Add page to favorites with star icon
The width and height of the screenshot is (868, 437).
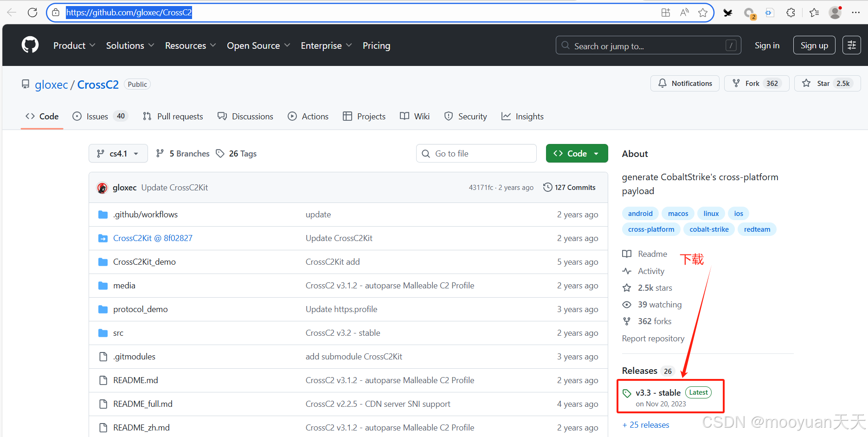click(x=703, y=13)
